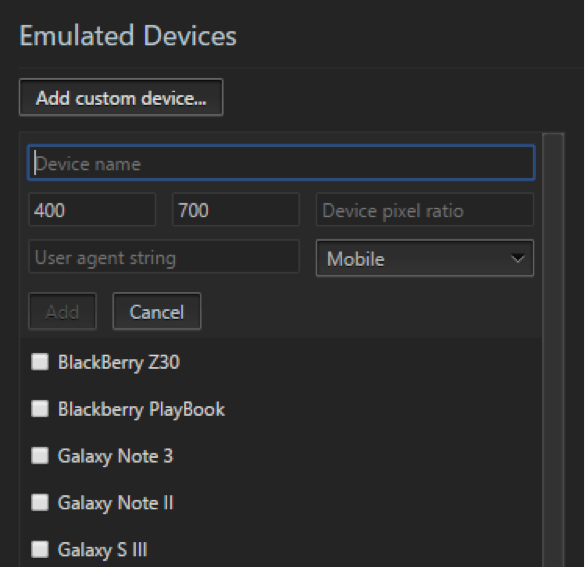
Task: Enable the Galaxy S III checkbox
Action: 40,549
